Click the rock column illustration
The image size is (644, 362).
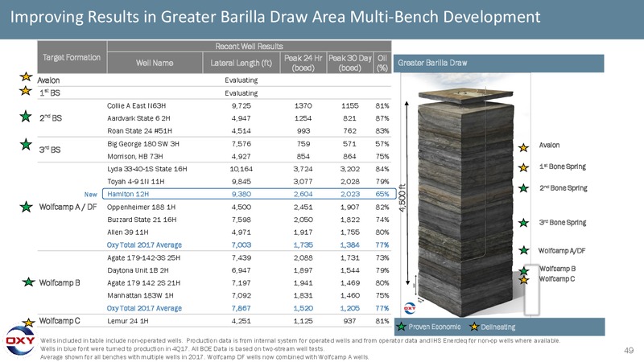pyautogui.click(x=465, y=202)
